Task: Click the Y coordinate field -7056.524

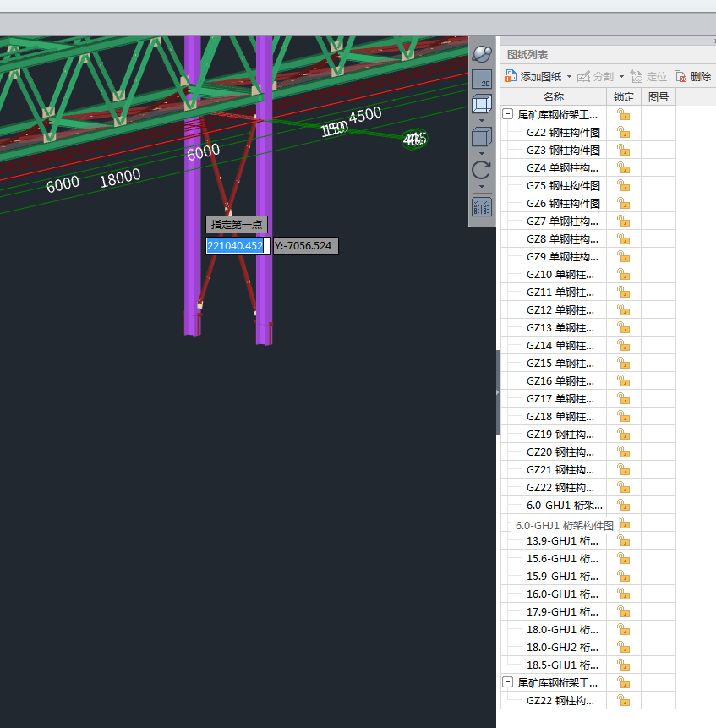Action: click(306, 245)
